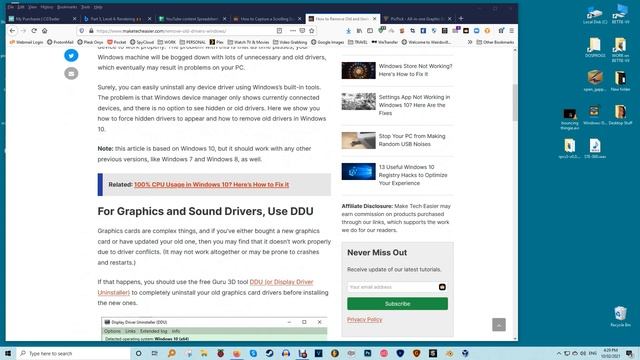Click the Firefox forward arrow button
Screen dimensions: 640x360
[23, 31]
